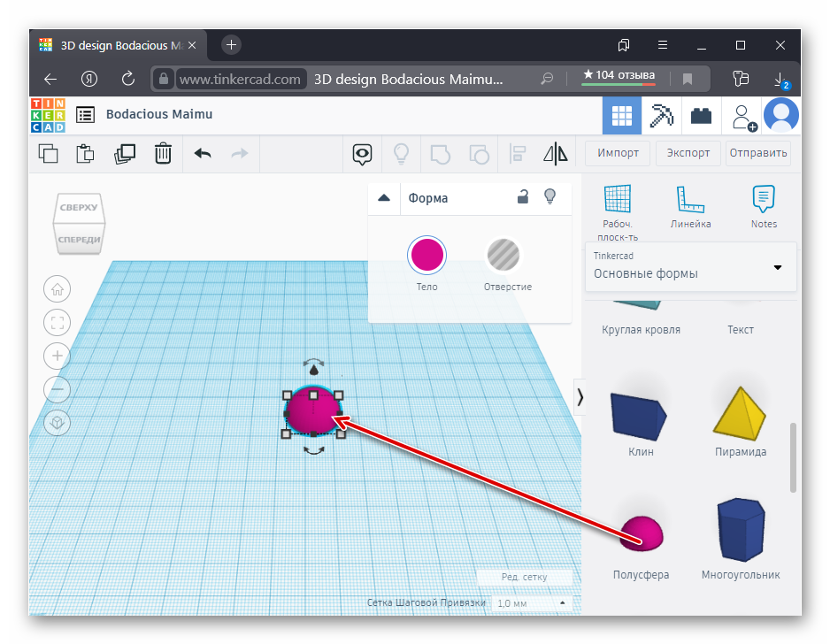Toggle the shape lock icon
This screenshot has width=830, height=644.
pos(523,197)
